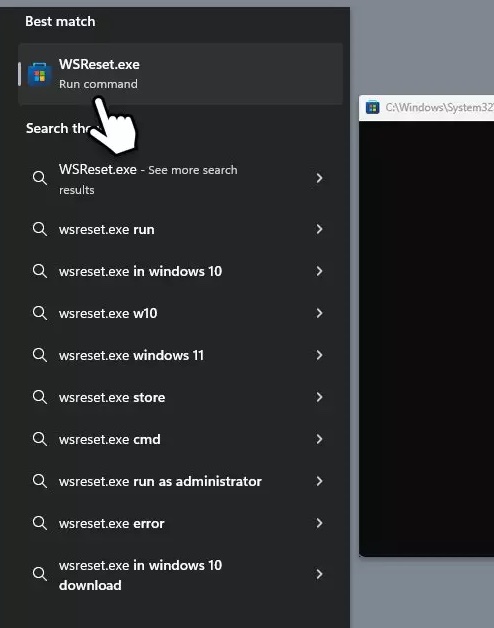
Task: Click the search icon beside 'wsreset.exe error'
Action: click(40, 523)
